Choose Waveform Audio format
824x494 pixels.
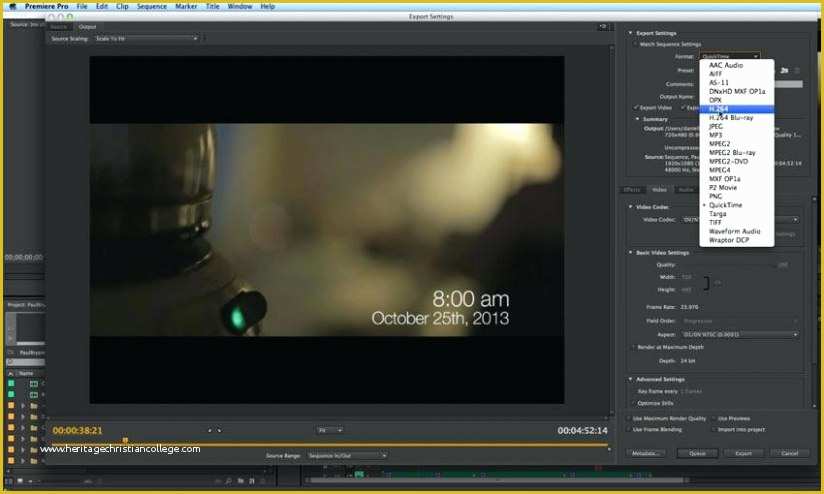pos(737,231)
